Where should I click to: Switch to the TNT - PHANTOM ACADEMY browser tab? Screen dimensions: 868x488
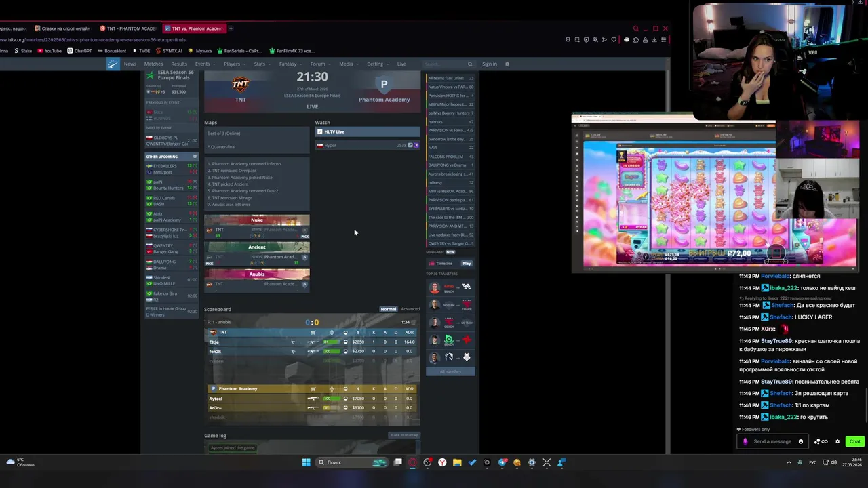129,28
